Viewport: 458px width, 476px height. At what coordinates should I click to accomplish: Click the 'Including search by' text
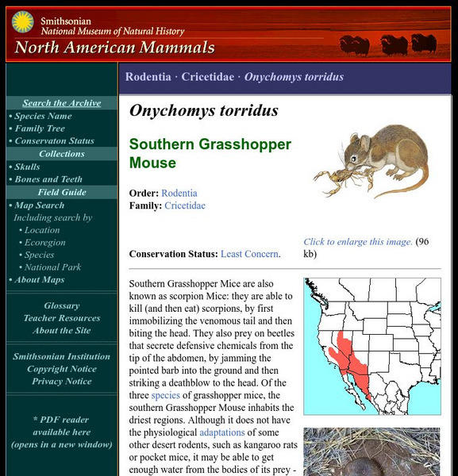point(53,217)
